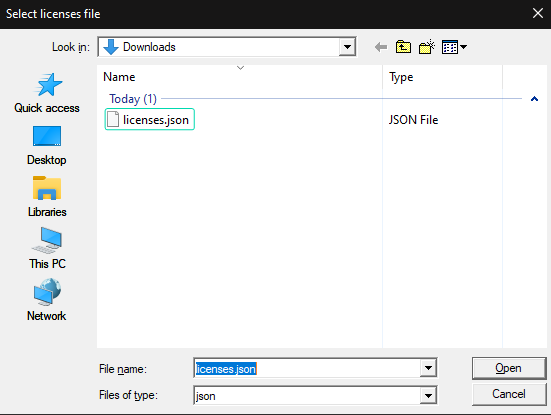Expand the Look in Downloads dropdown
This screenshot has height=415, width=551.
pyautogui.click(x=347, y=47)
